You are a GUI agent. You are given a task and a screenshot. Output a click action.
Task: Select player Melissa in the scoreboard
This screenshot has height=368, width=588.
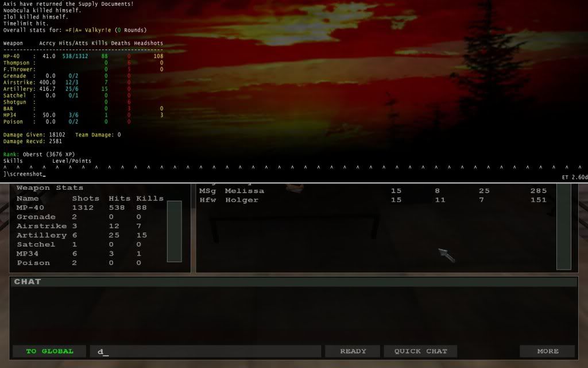[x=373, y=191]
